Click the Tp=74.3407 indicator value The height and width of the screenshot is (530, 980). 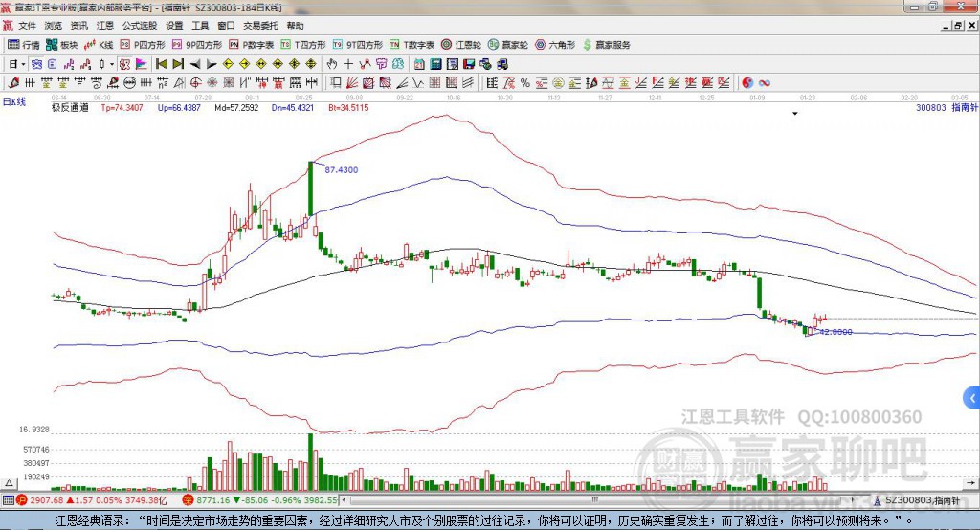point(122,107)
